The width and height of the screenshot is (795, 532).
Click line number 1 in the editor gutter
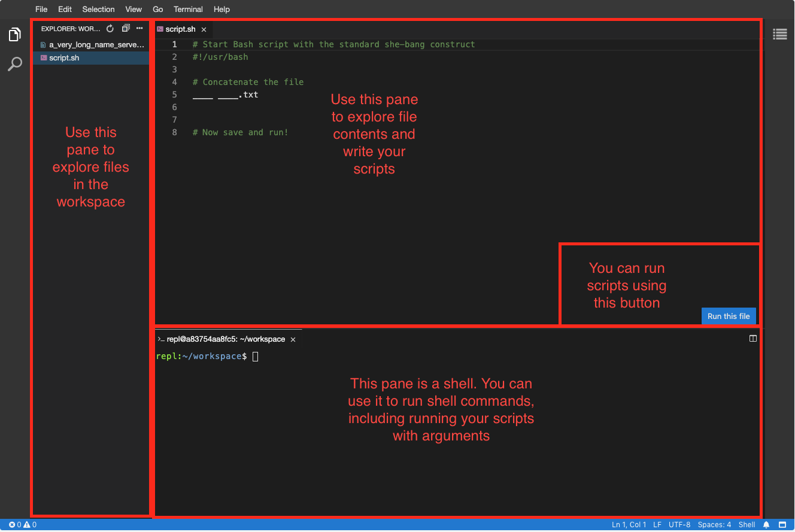[175, 44]
